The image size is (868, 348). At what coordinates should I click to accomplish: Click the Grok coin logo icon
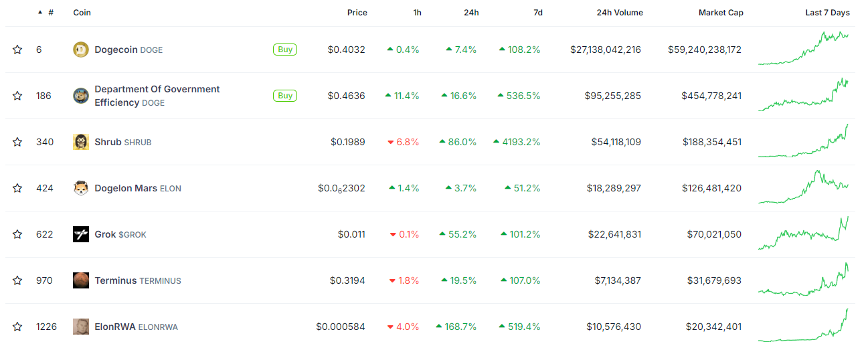point(80,234)
